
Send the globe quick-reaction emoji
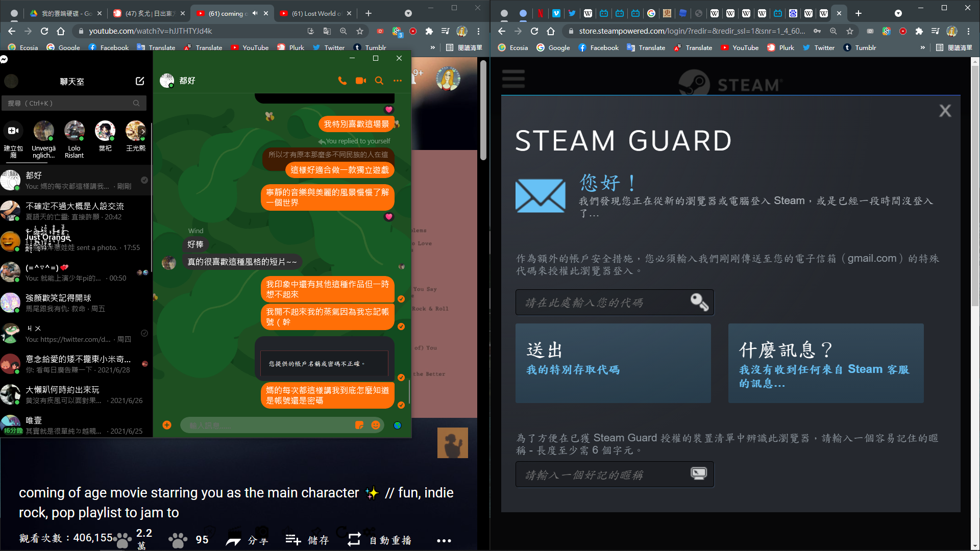pos(398,425)
